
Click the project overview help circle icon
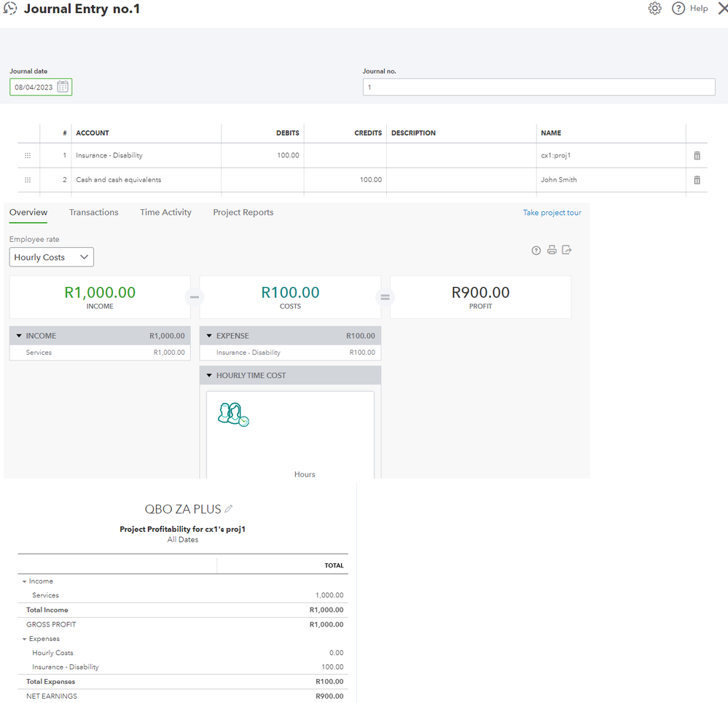[536, 250]
